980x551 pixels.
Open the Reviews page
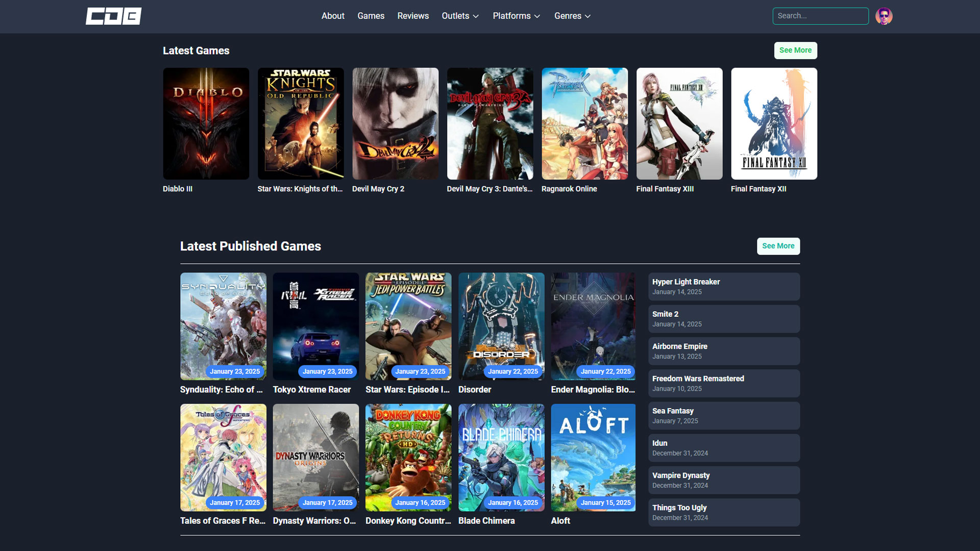pos(413,16)
